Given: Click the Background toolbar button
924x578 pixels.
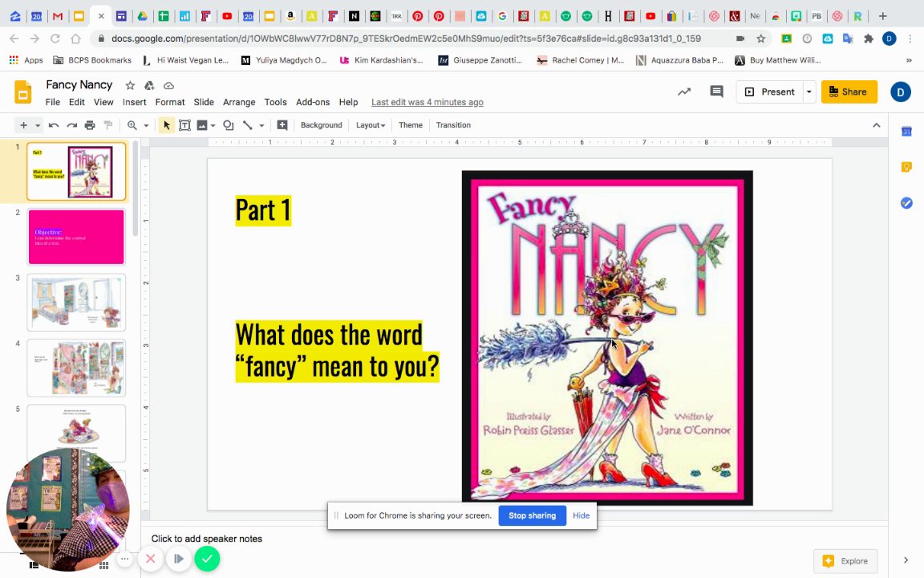Looking at the screenshot, I should click(x=321, y=125).
